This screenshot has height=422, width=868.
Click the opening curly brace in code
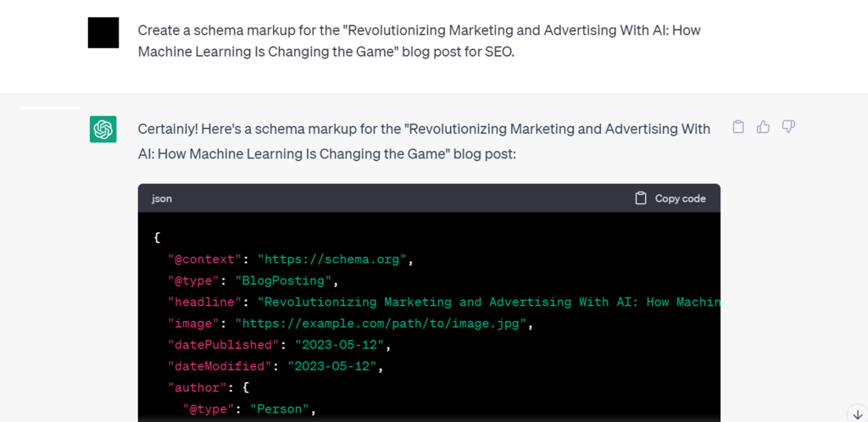(157, 238)
